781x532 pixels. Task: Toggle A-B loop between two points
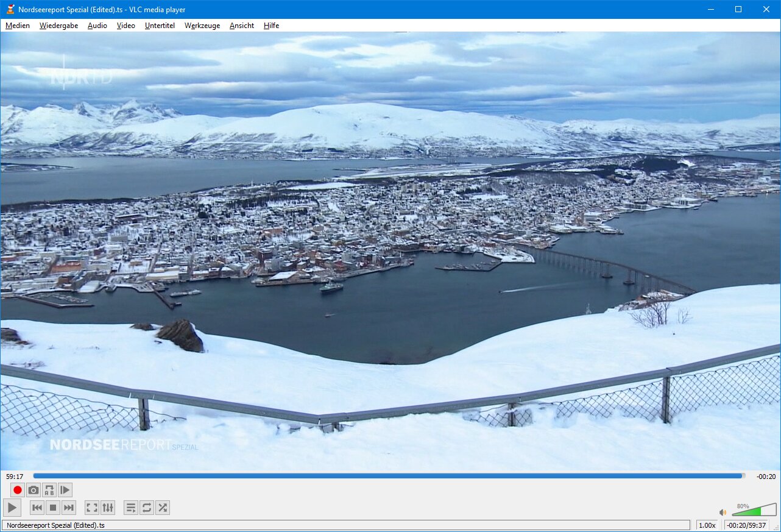pyautogui.click(x=49, y=490)
